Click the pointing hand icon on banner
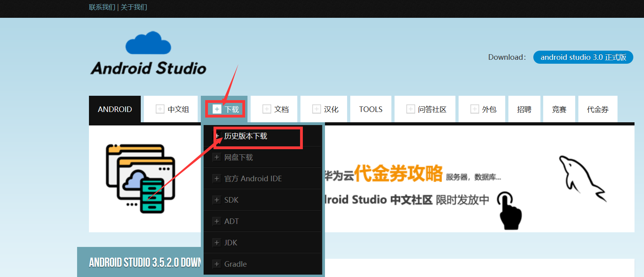644x277 pixels. tap(510, 211)
